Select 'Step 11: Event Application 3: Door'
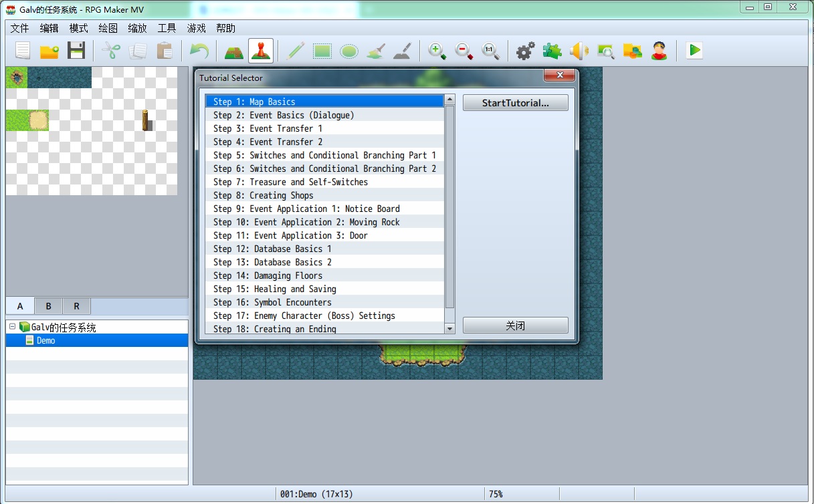 pos(325,235)
